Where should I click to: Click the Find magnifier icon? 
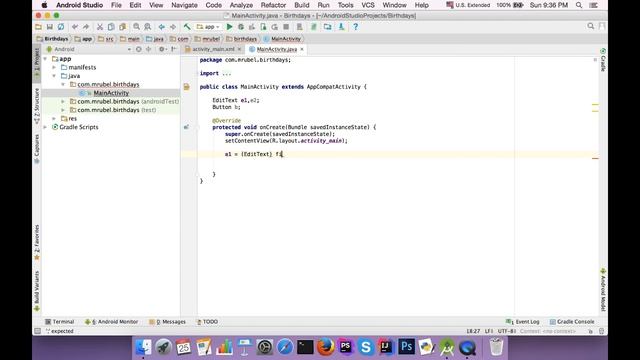tap(136, 27)
